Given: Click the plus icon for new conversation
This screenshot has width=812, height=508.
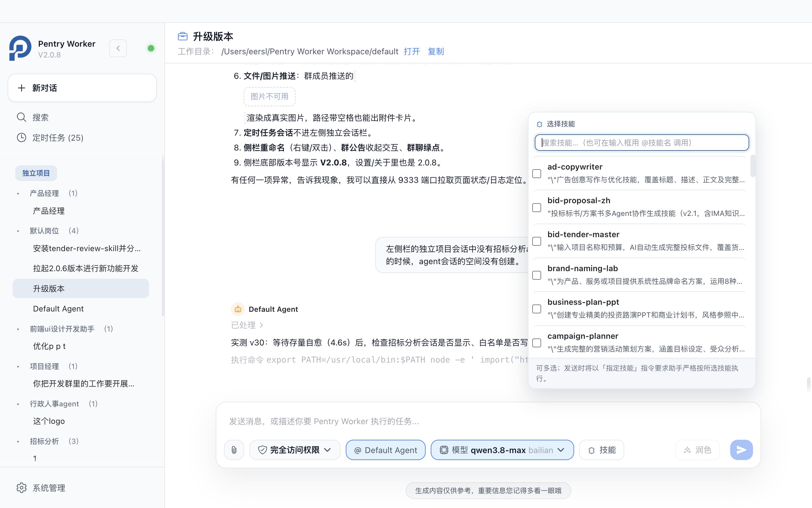Looking at the screenshot, I should pos(22,88).
